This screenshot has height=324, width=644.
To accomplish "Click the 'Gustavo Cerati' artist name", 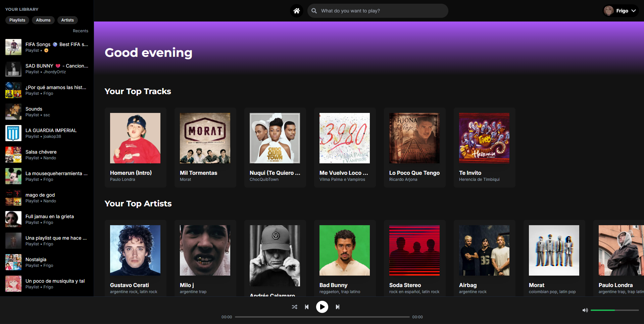I will [130, 285].
